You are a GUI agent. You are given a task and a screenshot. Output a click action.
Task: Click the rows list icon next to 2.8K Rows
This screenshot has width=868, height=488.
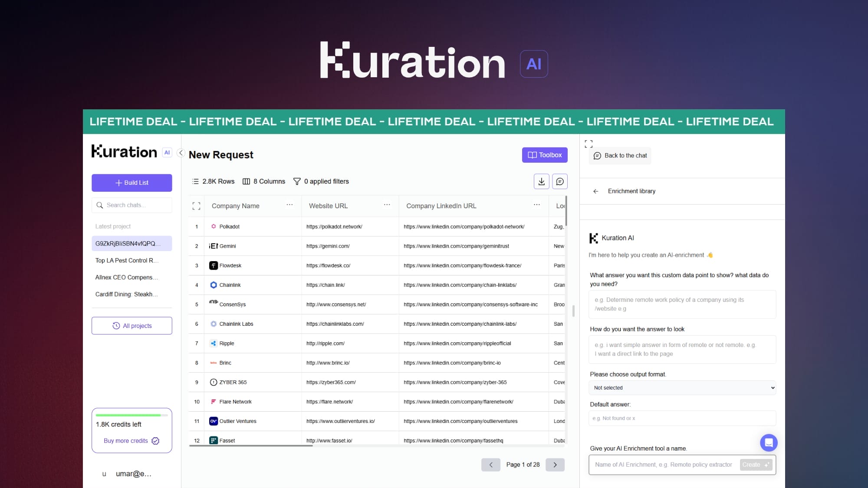coord(195,181)
